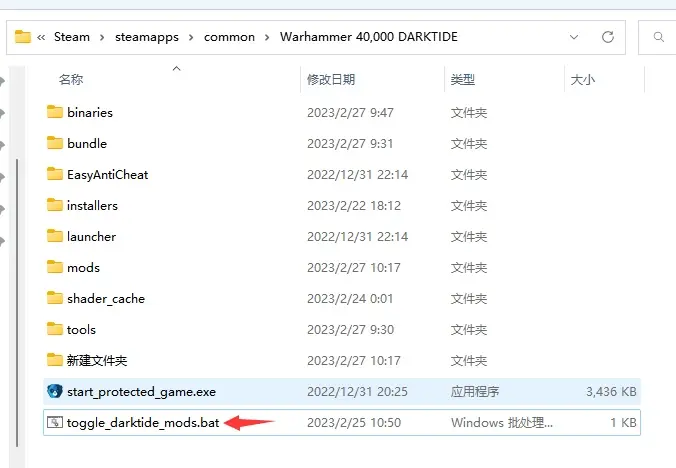The image size is (676, 468).
Task: Click the start_protected_game.exe application icon
Action: click(x=55, y=391)
